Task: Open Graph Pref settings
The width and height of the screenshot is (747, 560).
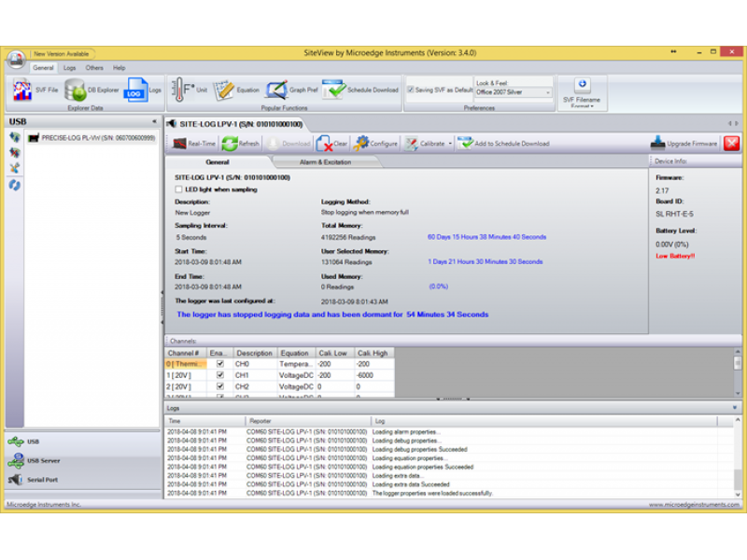Action: point(291,90)
